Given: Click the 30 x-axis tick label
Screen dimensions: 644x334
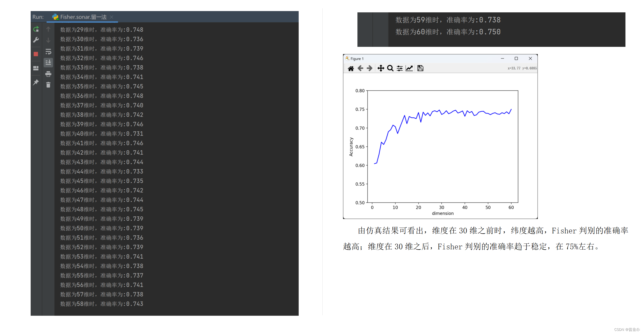Looking at the screenshot, I should 441,207.
